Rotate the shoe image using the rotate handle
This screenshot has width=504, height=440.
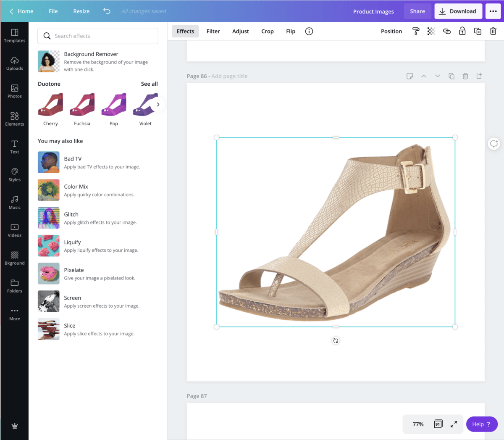pyautogui.click(x=336, y=341)
